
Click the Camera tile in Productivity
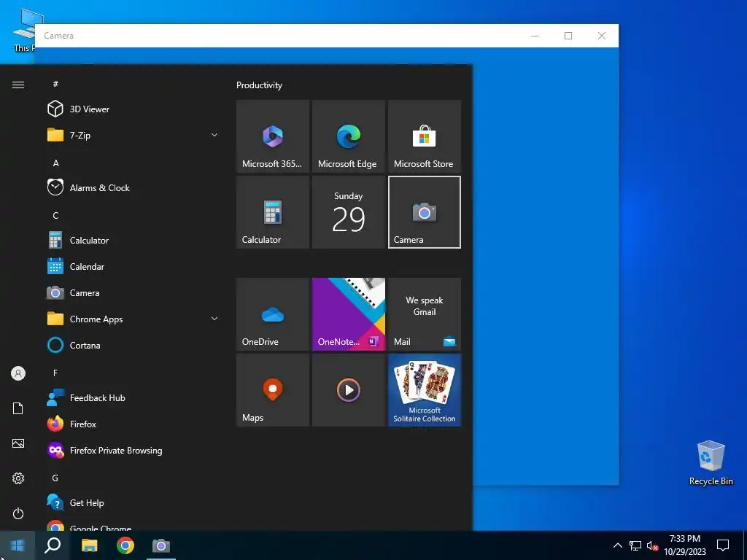pos(425,212)
